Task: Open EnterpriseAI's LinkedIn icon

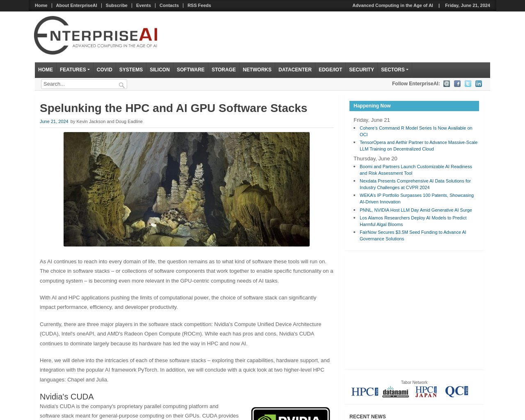Action: click(478, 84)
